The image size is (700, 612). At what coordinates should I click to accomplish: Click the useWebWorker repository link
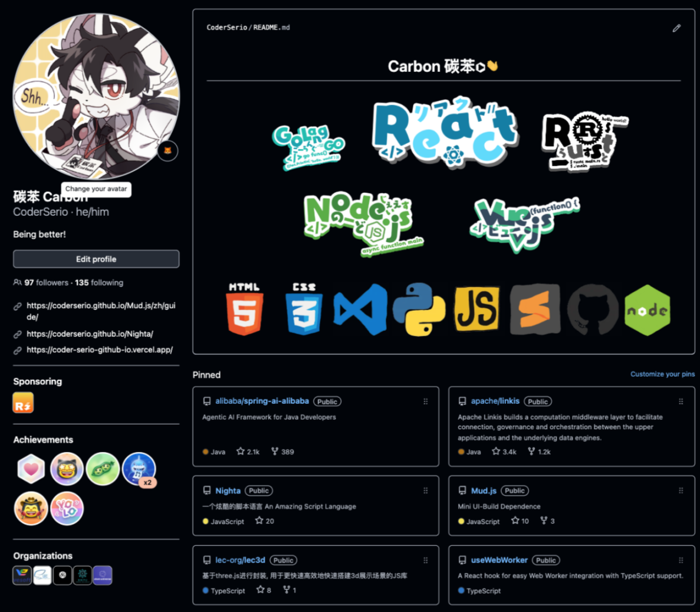(499, 560)
